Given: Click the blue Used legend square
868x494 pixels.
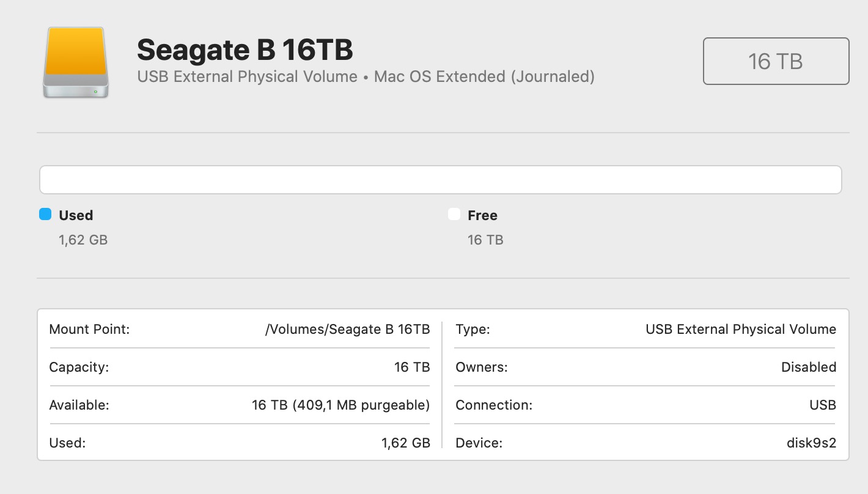Looking at the screenshot, I should [45, 215].
